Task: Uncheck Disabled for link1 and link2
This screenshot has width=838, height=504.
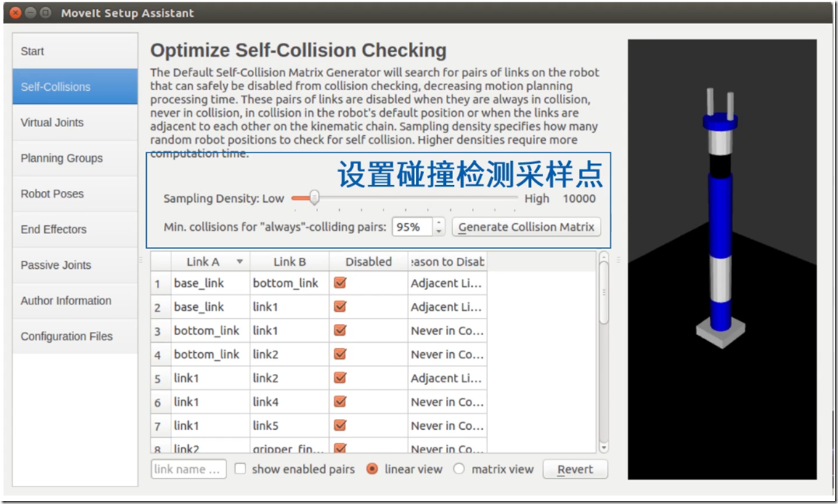Action: click(340, 378)
